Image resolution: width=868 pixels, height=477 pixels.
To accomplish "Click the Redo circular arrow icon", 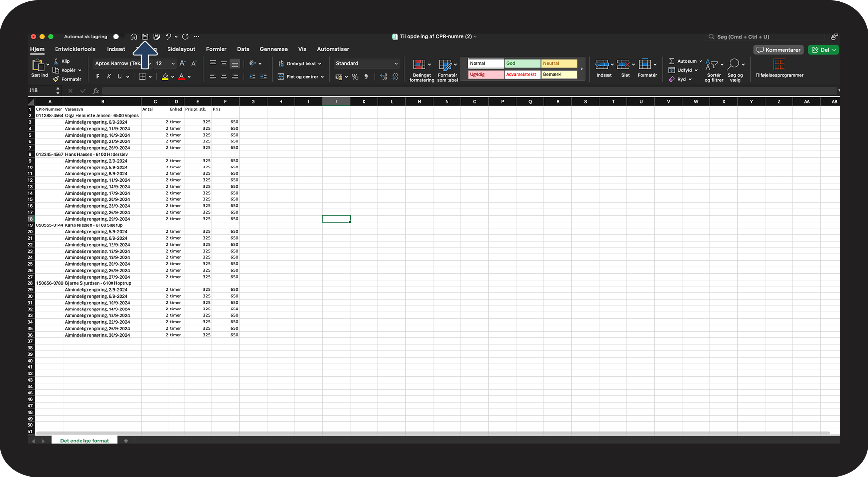I will point(185,37).
